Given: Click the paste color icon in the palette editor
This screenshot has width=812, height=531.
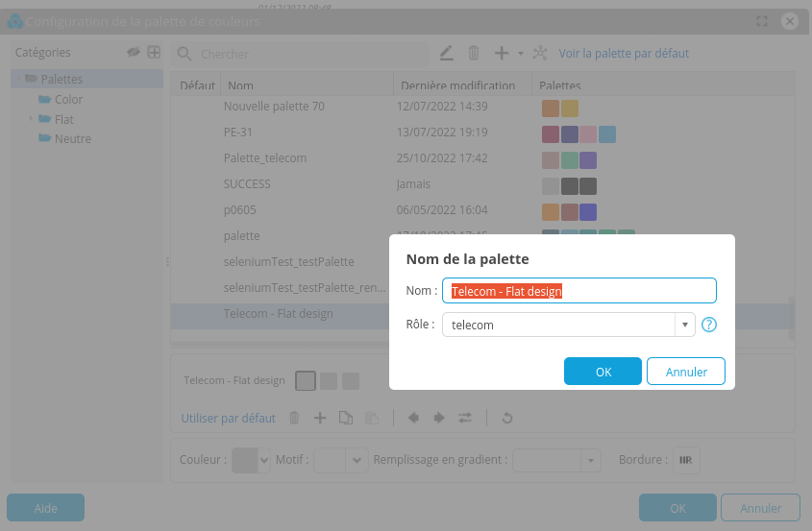Looking at the screenshot, I should click(372, 418).
